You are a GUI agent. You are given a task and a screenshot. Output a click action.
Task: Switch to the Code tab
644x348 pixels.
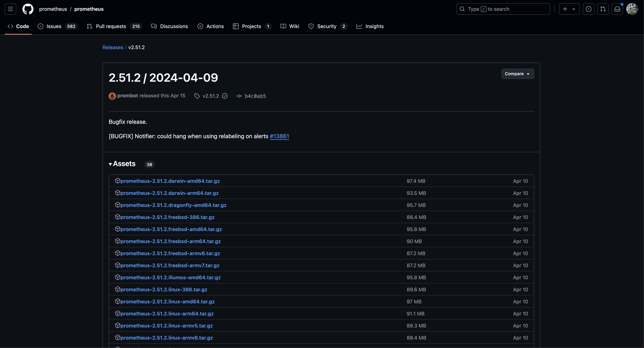click(x=18, y=26)
